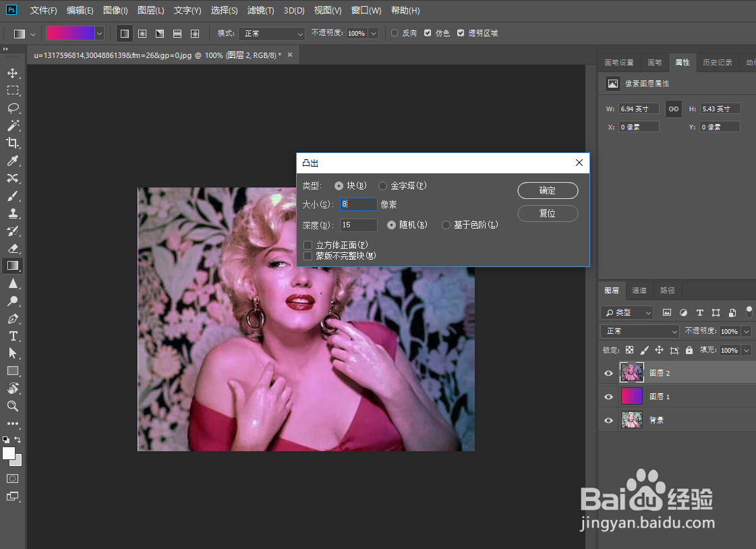Open the layer filter type dropdown
Viewport: 756px width, 549px height.
point(627,313)
